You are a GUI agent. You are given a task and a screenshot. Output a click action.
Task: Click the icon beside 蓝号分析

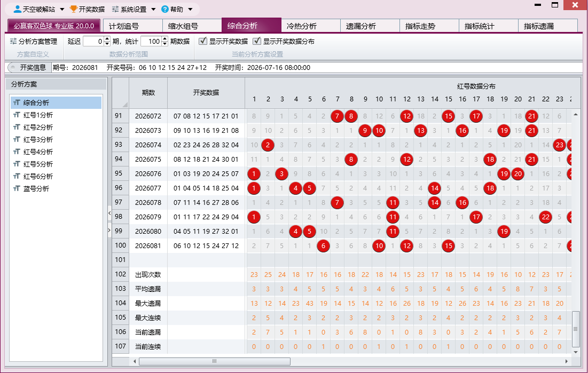tap(17, 188)
